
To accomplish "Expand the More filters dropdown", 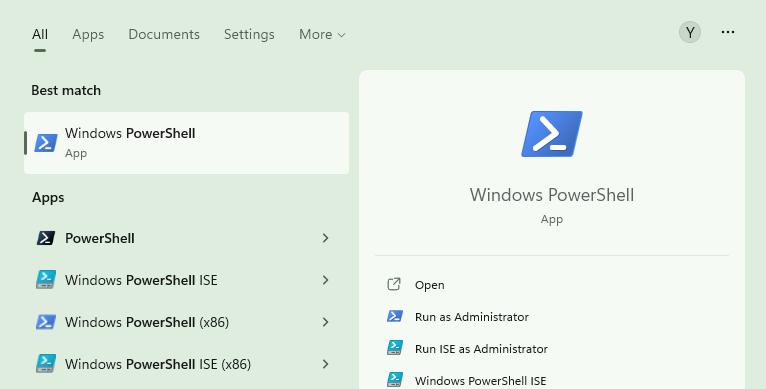I will (x=322, y=34).
